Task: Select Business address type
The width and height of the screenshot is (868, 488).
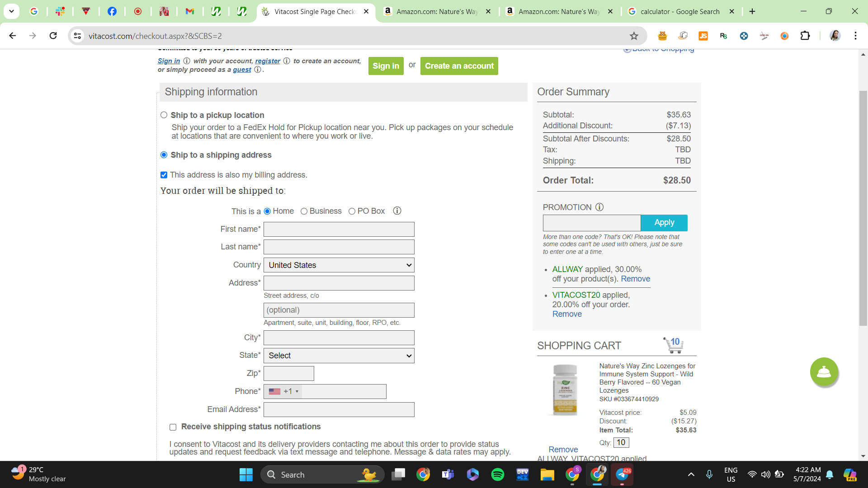Action: pos(304,211)
